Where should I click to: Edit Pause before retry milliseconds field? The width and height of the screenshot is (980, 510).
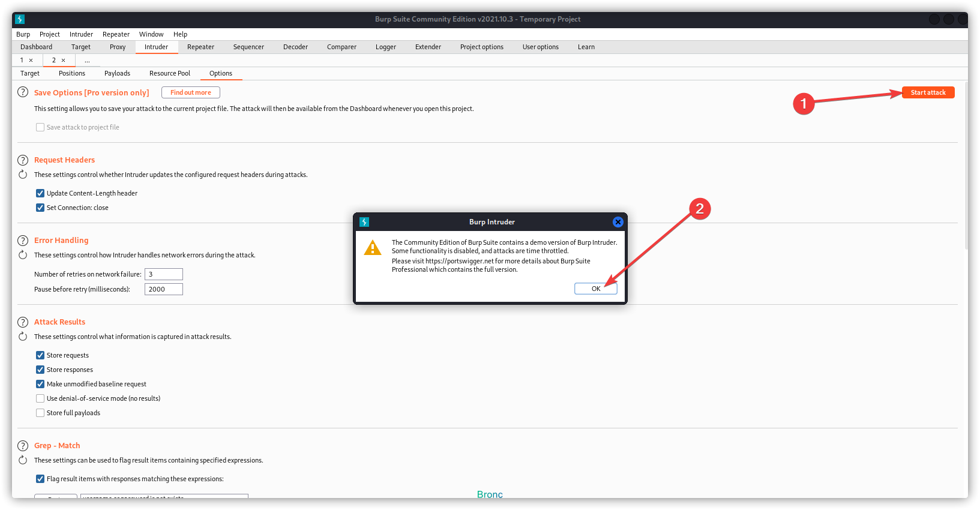pos(164,289)
